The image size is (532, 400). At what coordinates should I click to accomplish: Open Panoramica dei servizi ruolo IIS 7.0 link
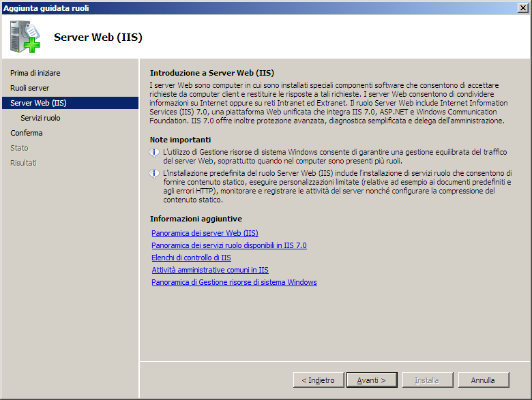(229, 245)
